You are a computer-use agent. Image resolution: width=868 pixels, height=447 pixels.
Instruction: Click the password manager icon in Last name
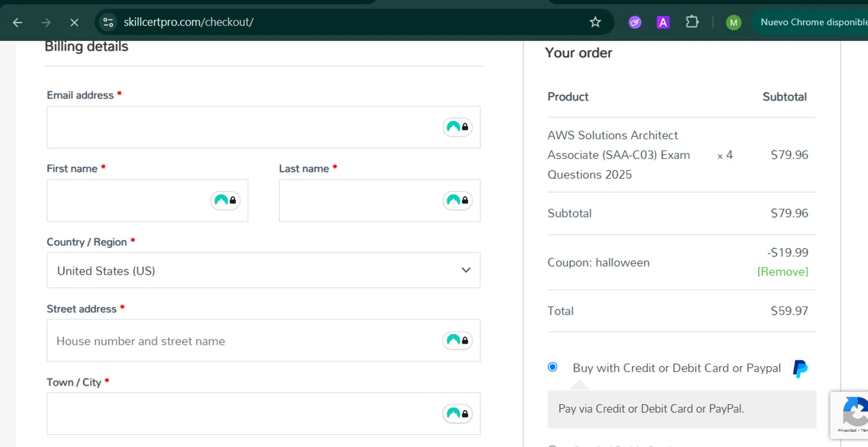pos(457,201)
